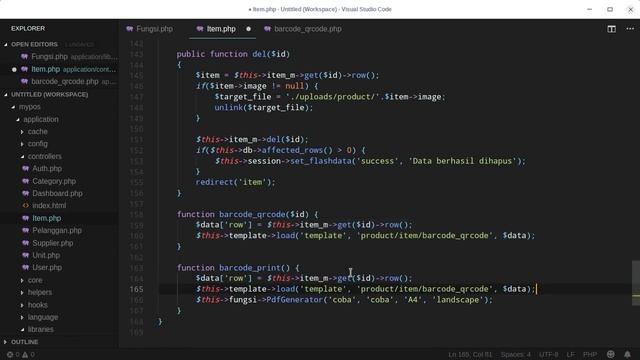Click the editor vertical scrollbar thumb
This screenshot has height=360, width=640.
click(x=636, y=282)
